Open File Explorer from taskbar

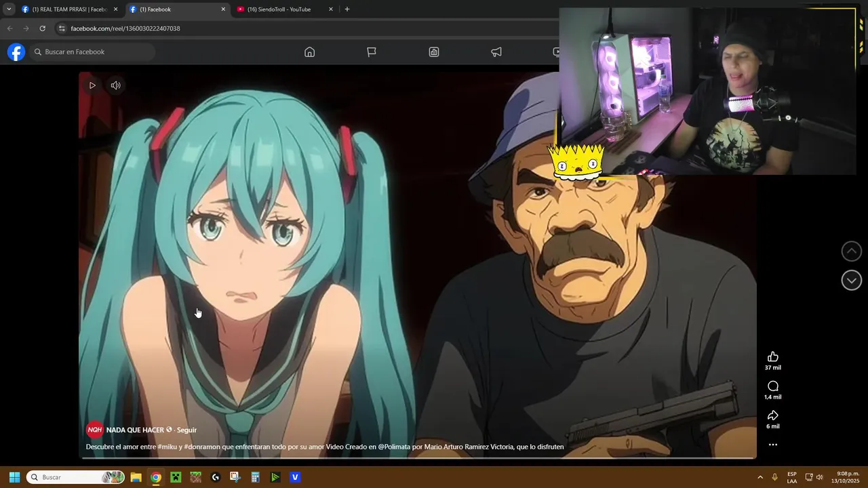[x=136, y=477]
